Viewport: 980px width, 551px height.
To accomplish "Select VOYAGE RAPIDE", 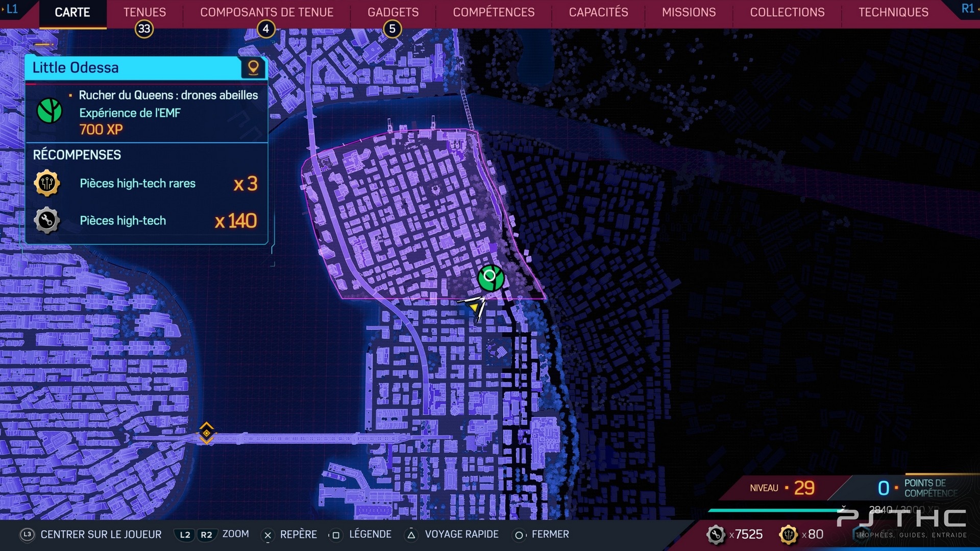I will point(461,534).
